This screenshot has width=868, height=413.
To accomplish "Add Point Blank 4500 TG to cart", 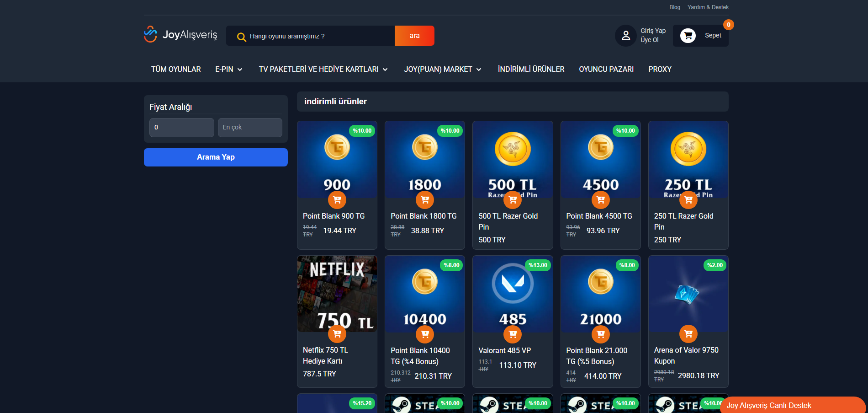I will click(x=601, y=200).
